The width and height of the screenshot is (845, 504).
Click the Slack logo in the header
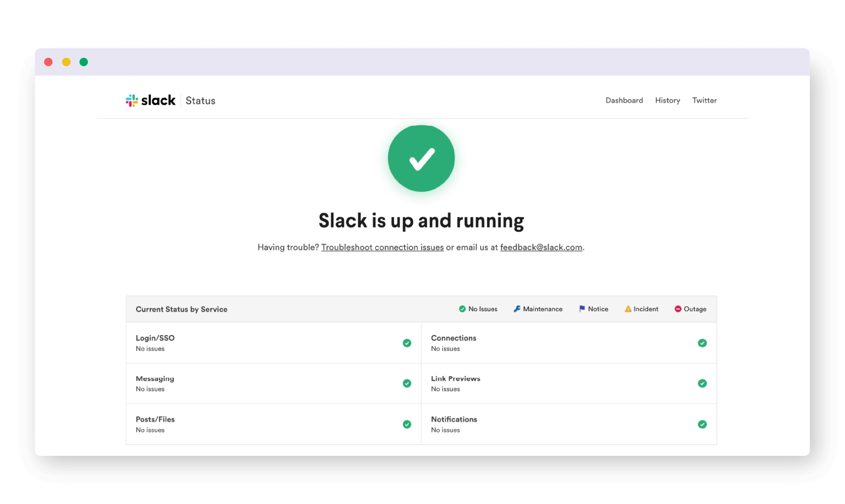pos(151,100)
